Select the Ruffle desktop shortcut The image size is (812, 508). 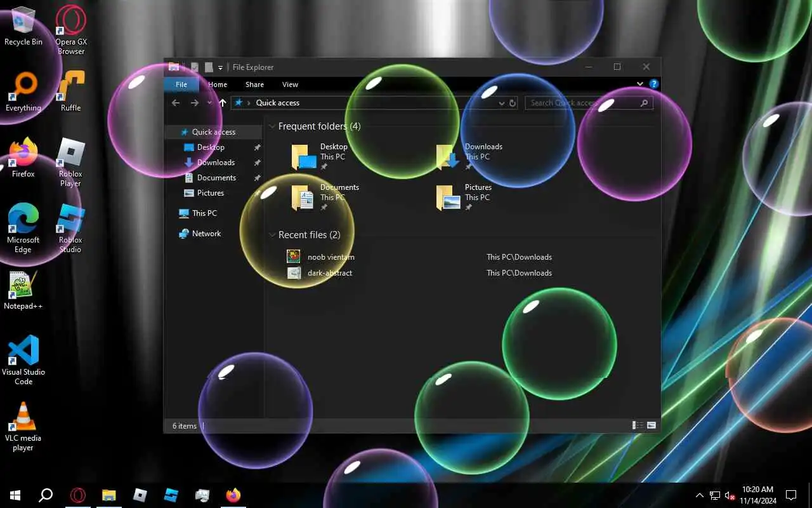71,92
